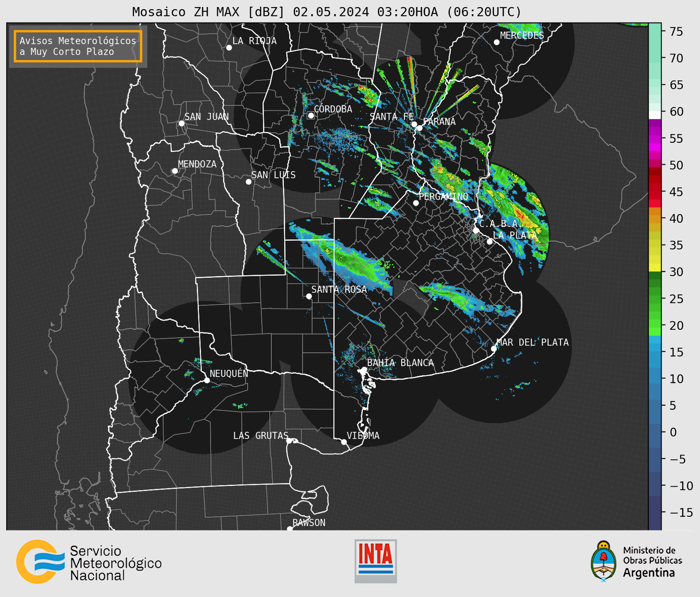Click the MAR DEL PLATA label text
The width and height of the screenshot is (700, 597).
(533, 343)
